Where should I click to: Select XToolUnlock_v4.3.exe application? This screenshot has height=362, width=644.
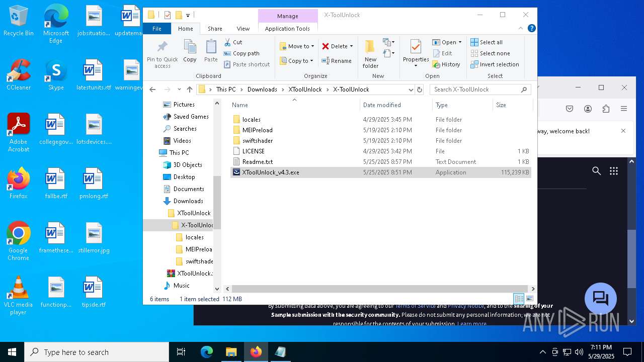[381, 172]
